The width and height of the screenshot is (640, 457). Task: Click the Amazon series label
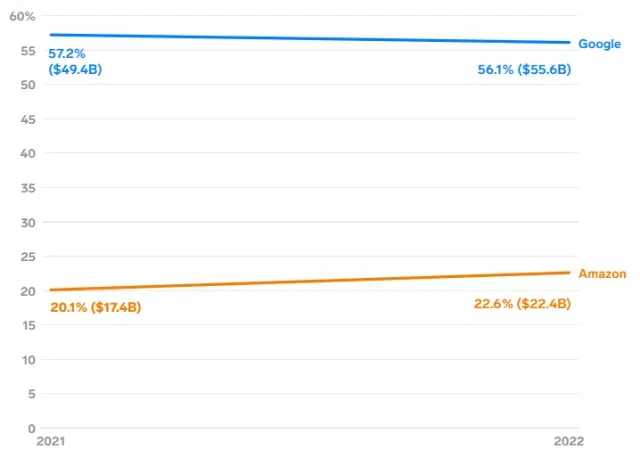click(x=602, y=274)
